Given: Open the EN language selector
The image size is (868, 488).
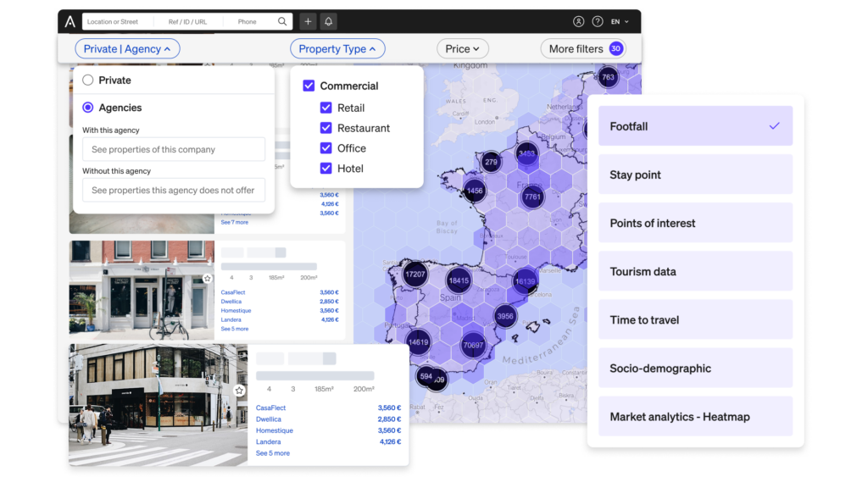Looking at the screenshot, I should [x=620, y=21].
